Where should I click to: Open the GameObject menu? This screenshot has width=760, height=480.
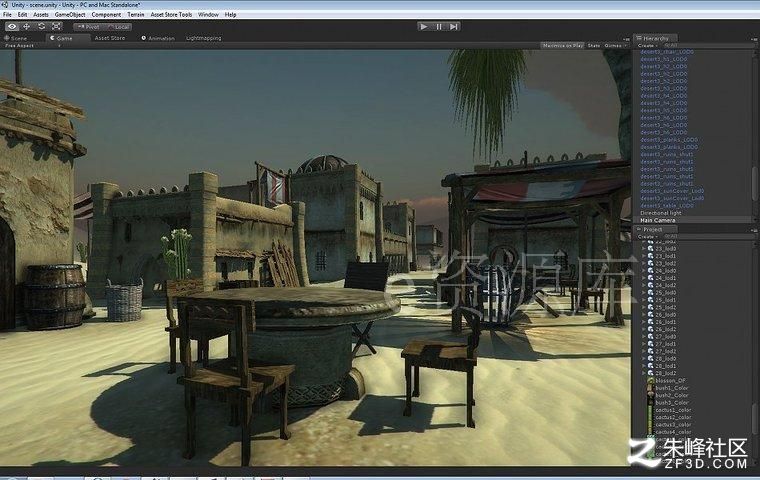point(70,15)
